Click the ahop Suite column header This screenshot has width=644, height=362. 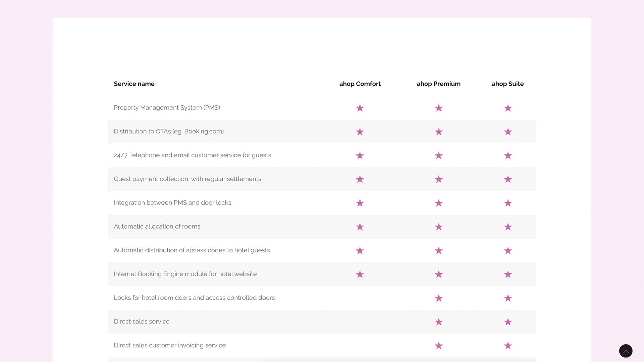click(508, 84)
